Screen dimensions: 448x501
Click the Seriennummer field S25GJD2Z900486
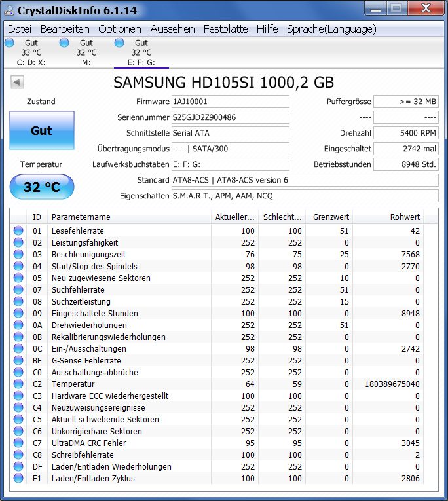(231, 117)
